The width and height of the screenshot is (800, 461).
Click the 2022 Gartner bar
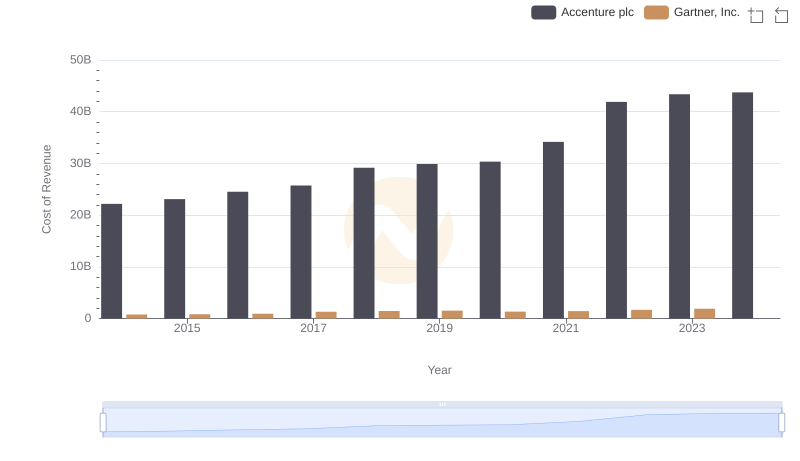(641, 314)
